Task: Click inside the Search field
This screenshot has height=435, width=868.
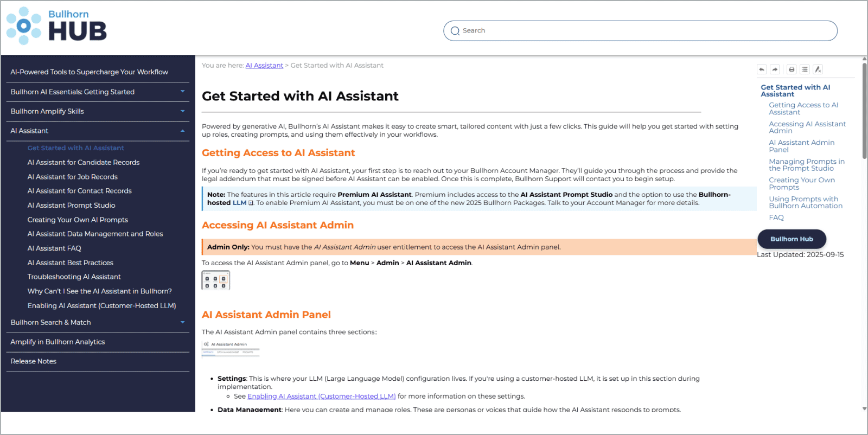Action: (597, 30)
